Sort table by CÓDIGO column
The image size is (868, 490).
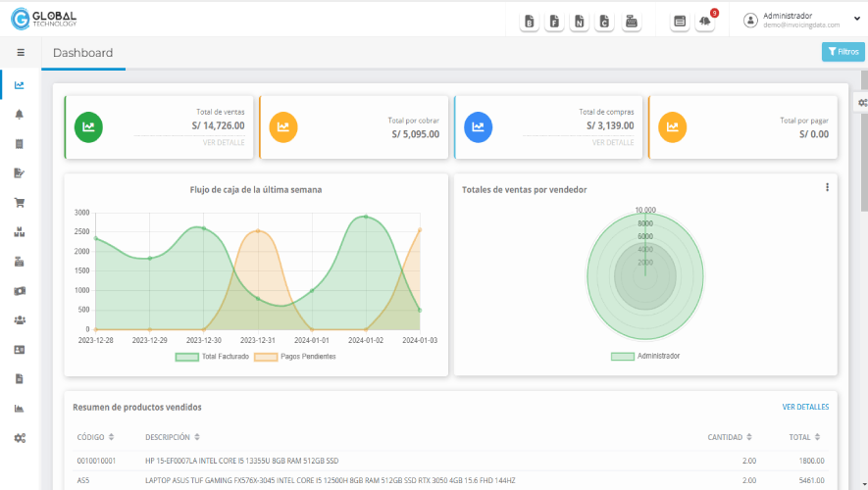click(95, 437)
